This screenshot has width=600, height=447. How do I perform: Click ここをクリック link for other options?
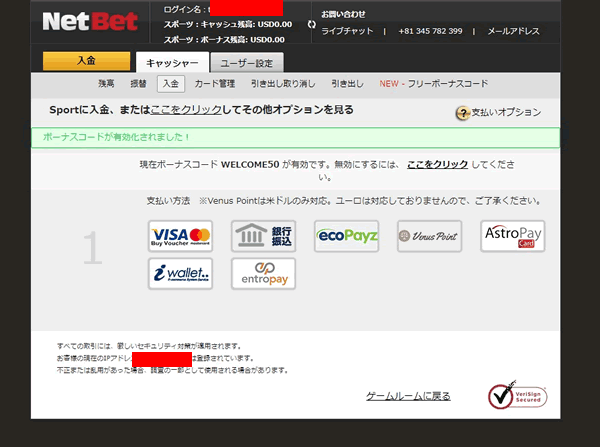point(186,110)
